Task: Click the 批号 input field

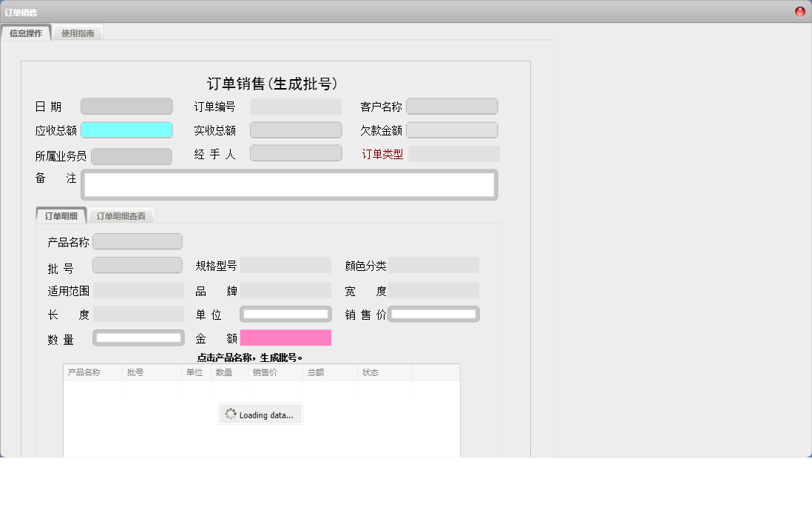Action: 138,265
